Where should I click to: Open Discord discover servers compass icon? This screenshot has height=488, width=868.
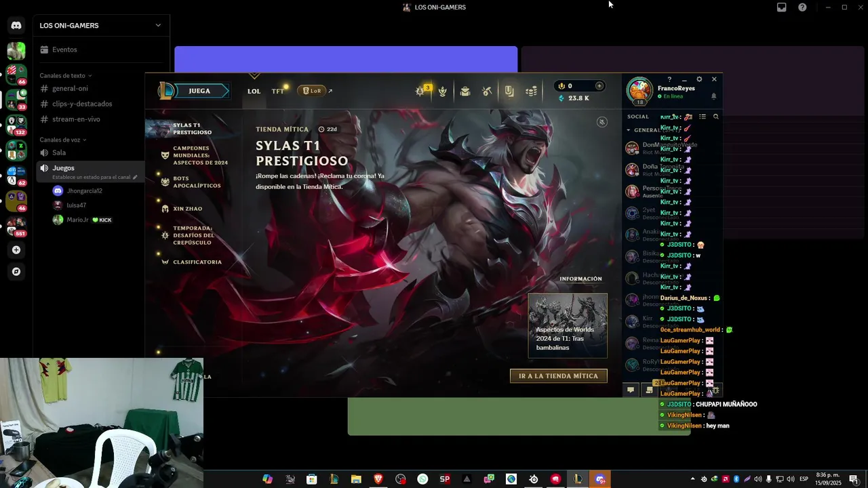16,272
